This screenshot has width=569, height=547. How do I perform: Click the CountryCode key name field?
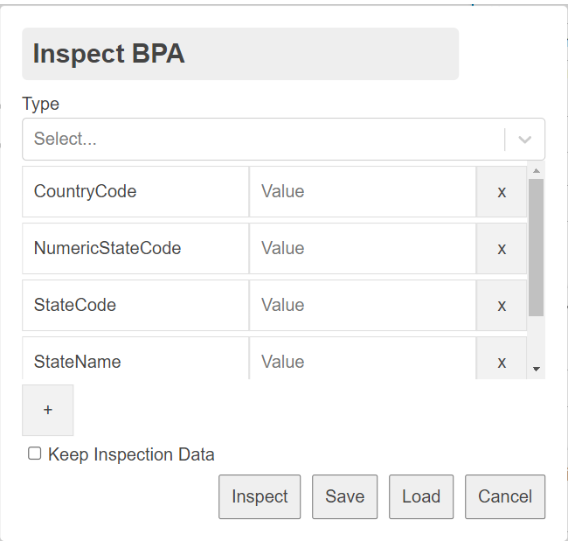[136, 192]
